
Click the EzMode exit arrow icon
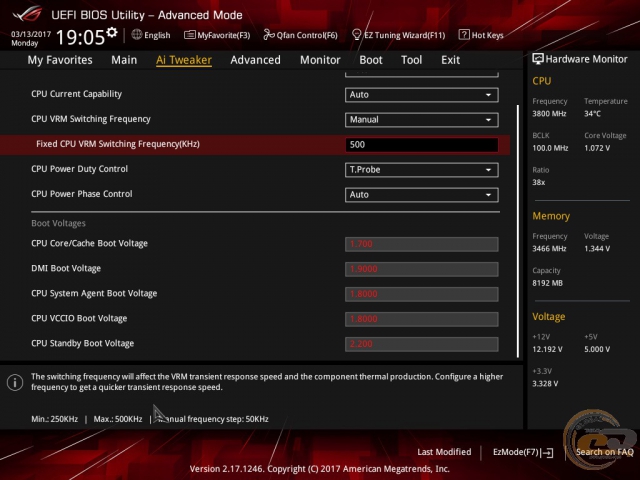547,452
